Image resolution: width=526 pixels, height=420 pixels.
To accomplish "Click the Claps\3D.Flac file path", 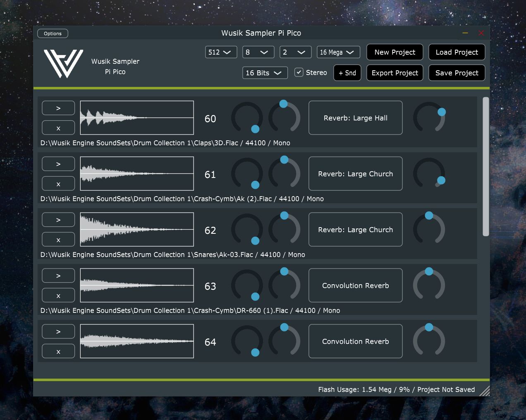I will click(165, 143).
